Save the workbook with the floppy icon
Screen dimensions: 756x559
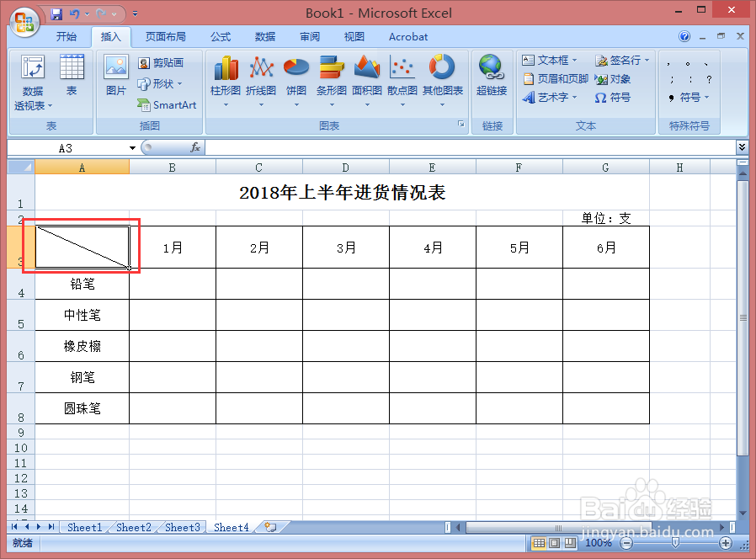(x=57, y=14)
